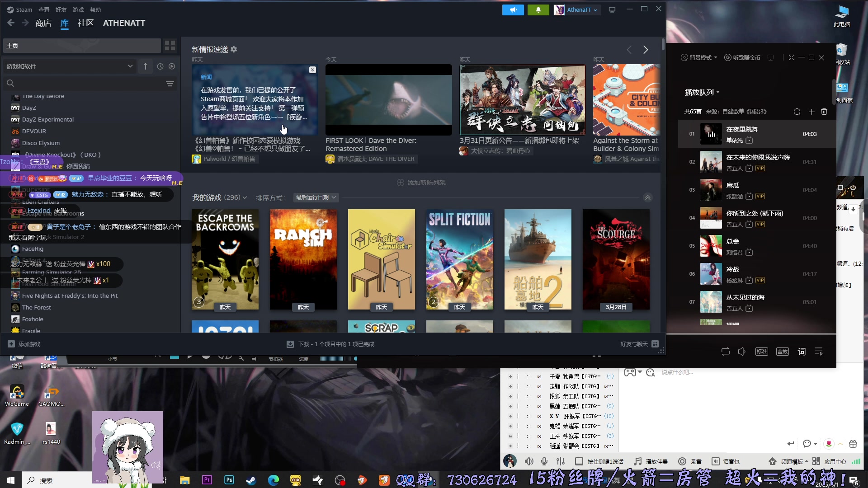Toggle Steam library grid collections view
Image resolution: width=868 pixels, height=488 pixels.
click(170, 45)
